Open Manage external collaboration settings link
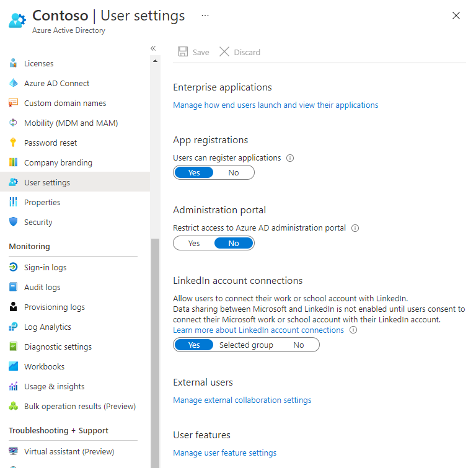This screenshot has width=476, height=468. 242,400
